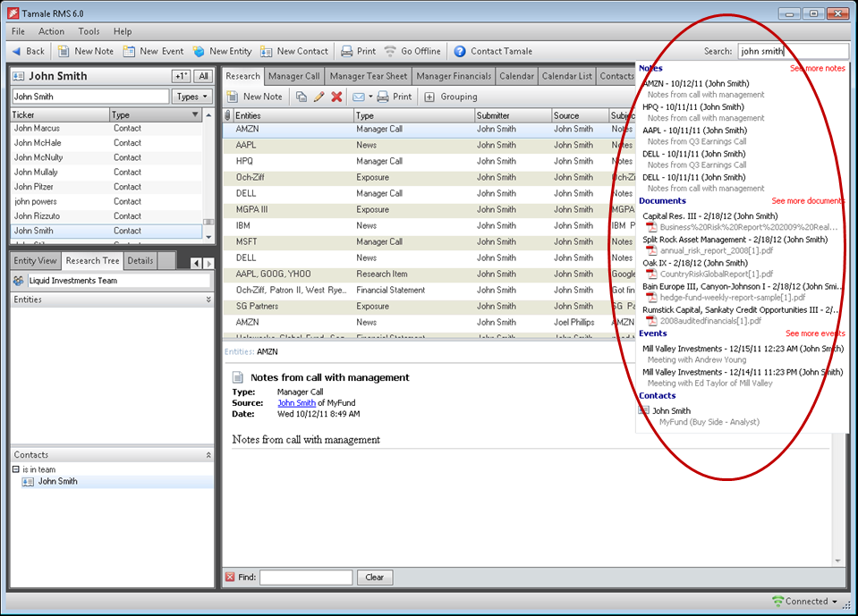Click the note document icon in preview
858x616 pixels.
(x=237, y=377)
